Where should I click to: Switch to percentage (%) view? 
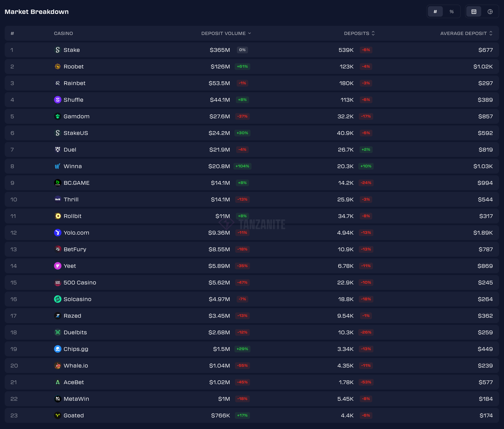tap(451, 12)
